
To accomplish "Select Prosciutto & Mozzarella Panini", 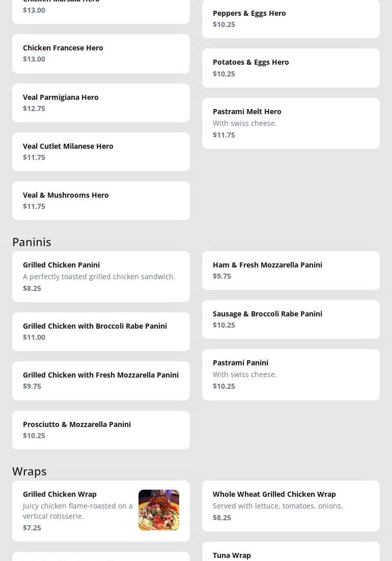I will [101, 430].
